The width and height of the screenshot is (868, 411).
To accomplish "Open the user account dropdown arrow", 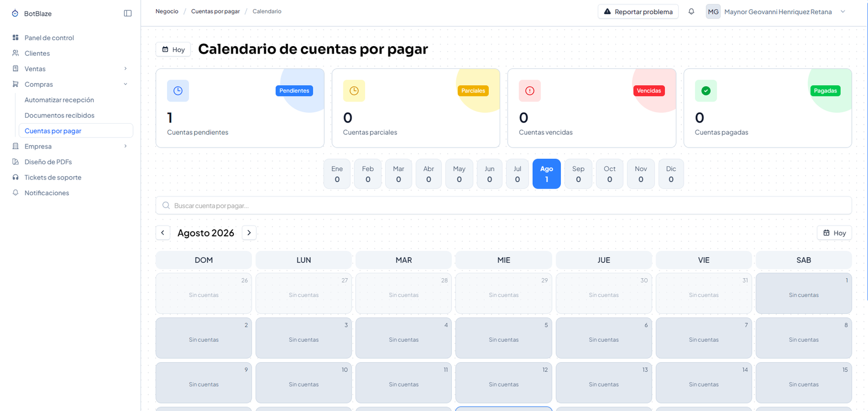I will click(843, 11).
